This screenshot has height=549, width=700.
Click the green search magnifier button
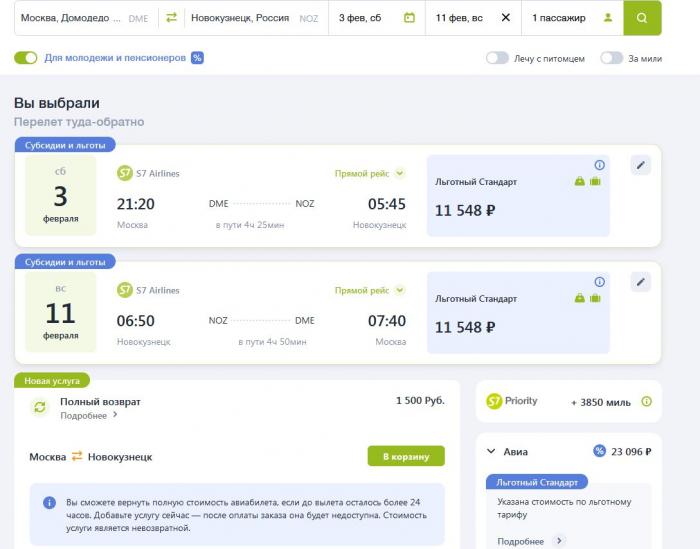(642, 18)
